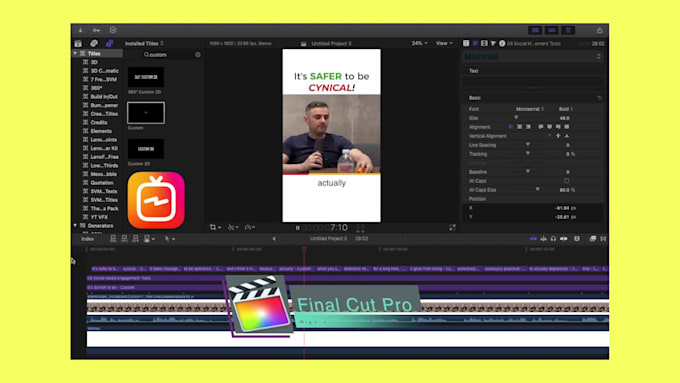Select the Build In/Out titles category
680x383 pixels.
(104, 96)
